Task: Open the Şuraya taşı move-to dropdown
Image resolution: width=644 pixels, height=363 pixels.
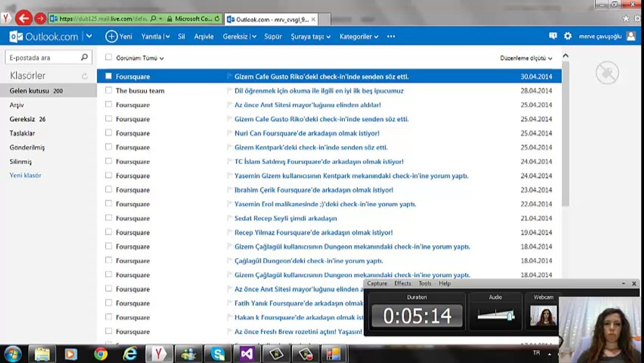Action: (x=310, y=36)
